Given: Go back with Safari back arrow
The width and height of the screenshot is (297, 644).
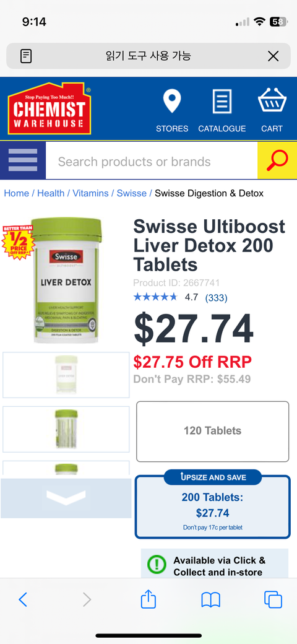Looking at the screenshot, I should 23,599.
